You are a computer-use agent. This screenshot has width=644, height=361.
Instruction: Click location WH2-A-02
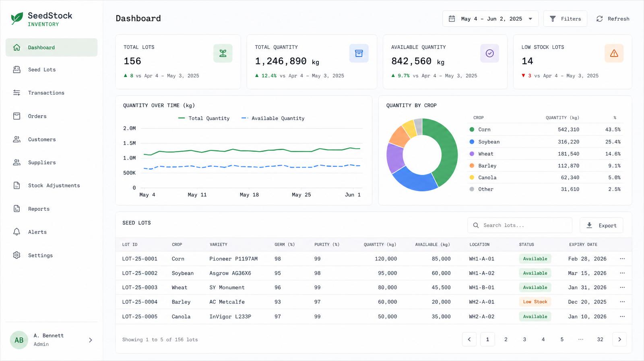coord(481,317)
